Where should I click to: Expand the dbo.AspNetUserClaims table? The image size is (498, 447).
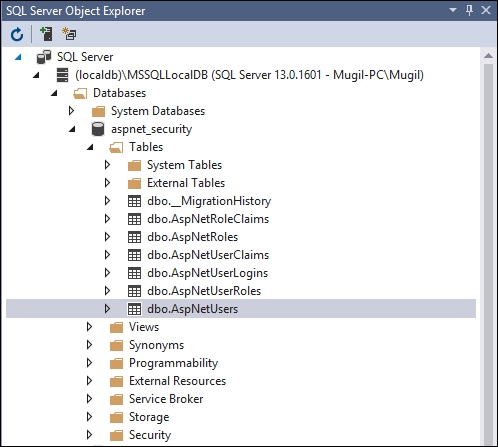pos(107,255)
